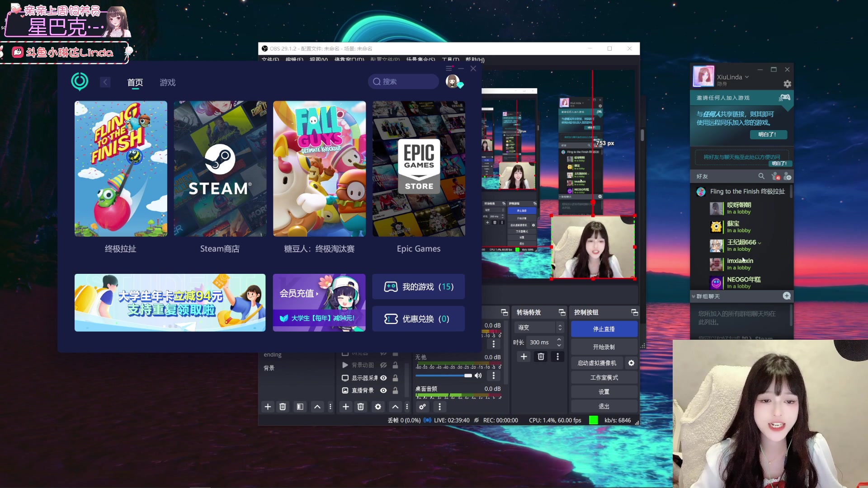This screenshot has width=868, height=488.
Task: Undock the 转场特效 panel
Action: (562, 312)
